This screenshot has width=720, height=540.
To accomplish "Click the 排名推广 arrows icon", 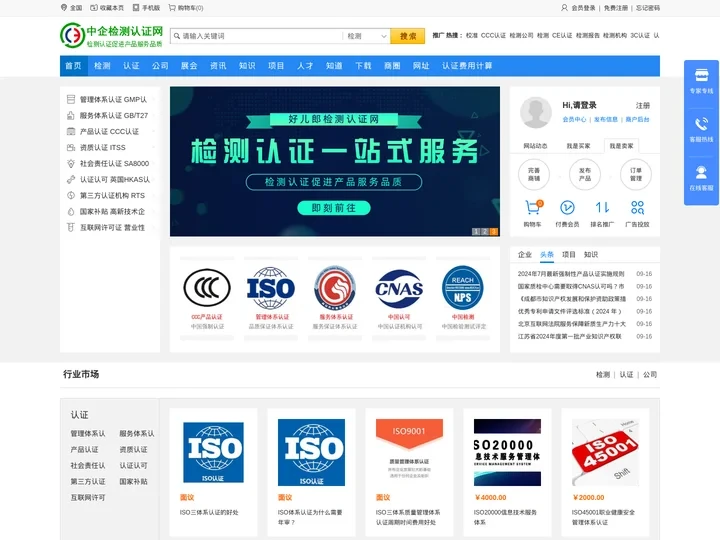I will tap(602, 208).
